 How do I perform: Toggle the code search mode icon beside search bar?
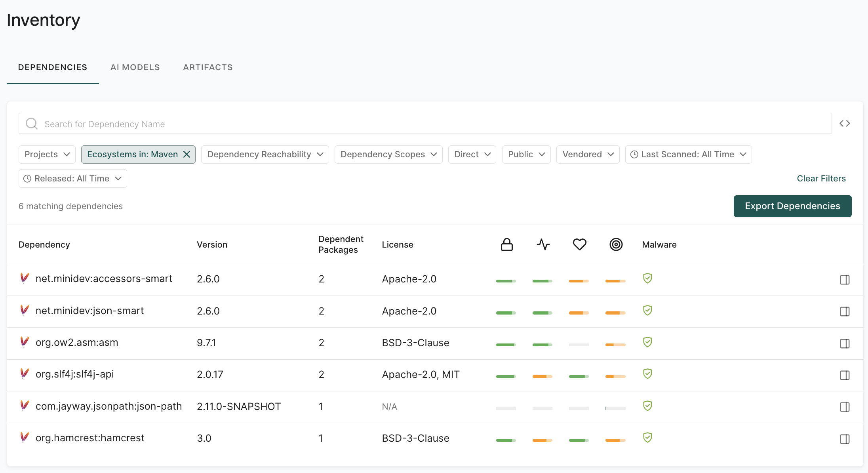[845, 123]
